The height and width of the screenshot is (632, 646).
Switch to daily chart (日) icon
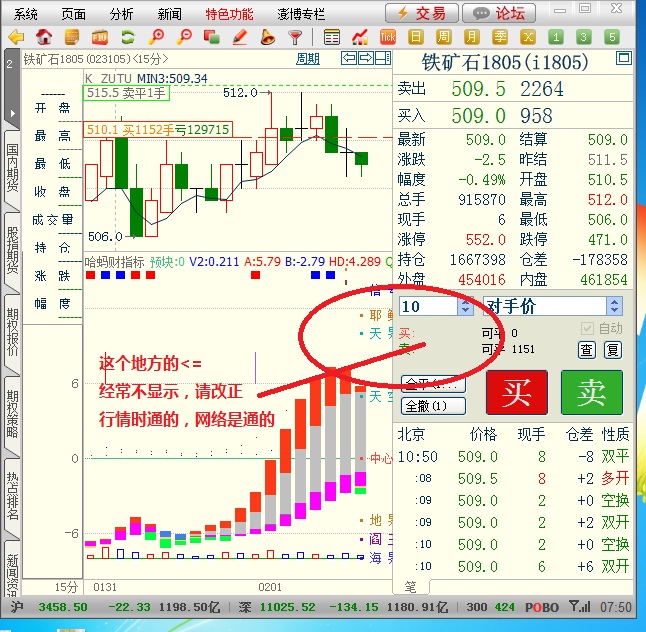pos(416,37)
